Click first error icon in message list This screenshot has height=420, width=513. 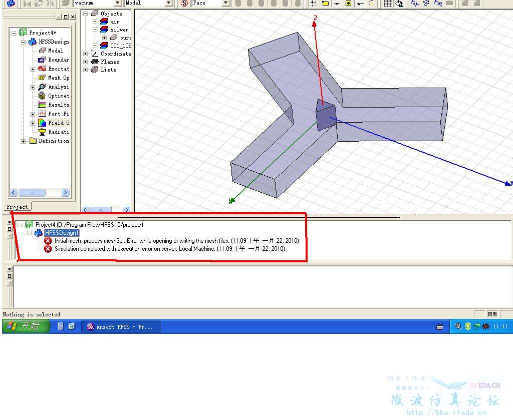coord(48,241)
